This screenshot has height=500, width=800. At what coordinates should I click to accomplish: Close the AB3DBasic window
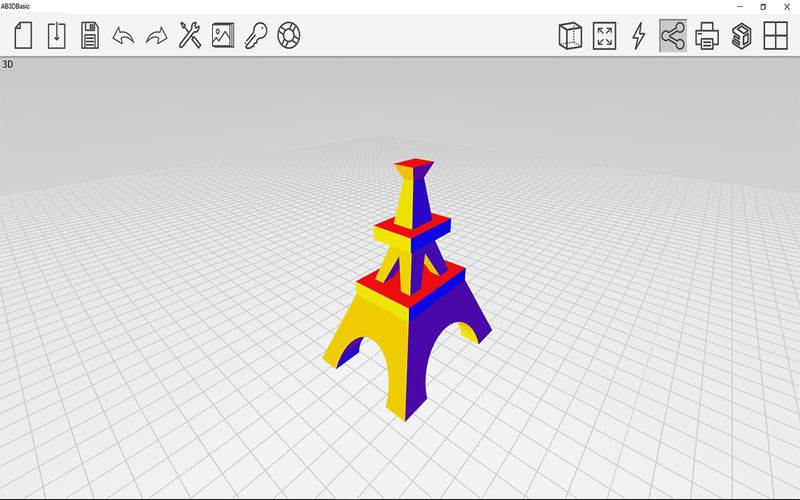pos(787,7)
